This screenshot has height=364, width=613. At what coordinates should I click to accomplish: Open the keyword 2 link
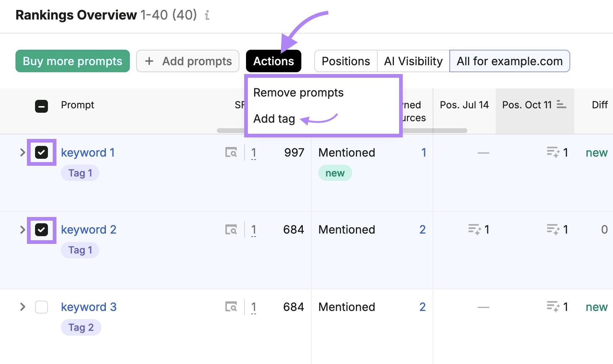point(89,230)
